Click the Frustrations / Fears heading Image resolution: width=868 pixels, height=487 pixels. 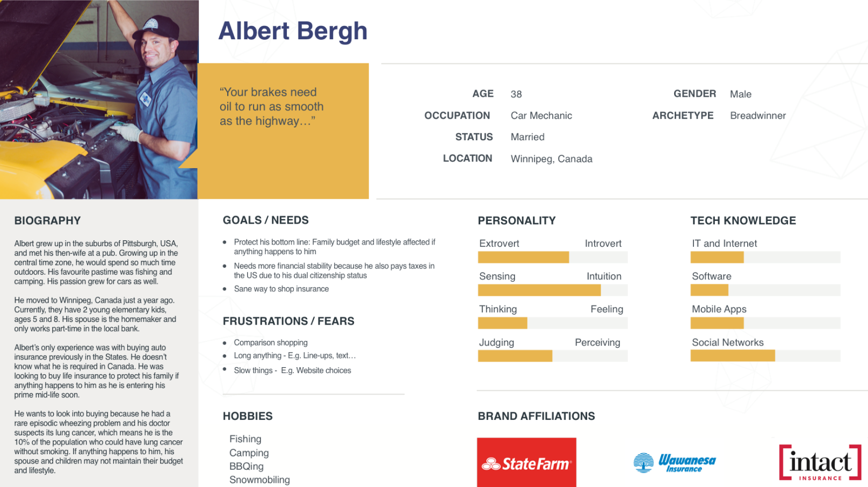click(288, 321)
